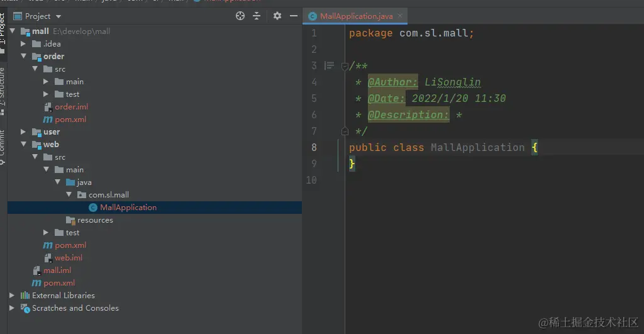Select order.iml file
644x334 pixels.
pyautogui.click(x=71, y=107)
